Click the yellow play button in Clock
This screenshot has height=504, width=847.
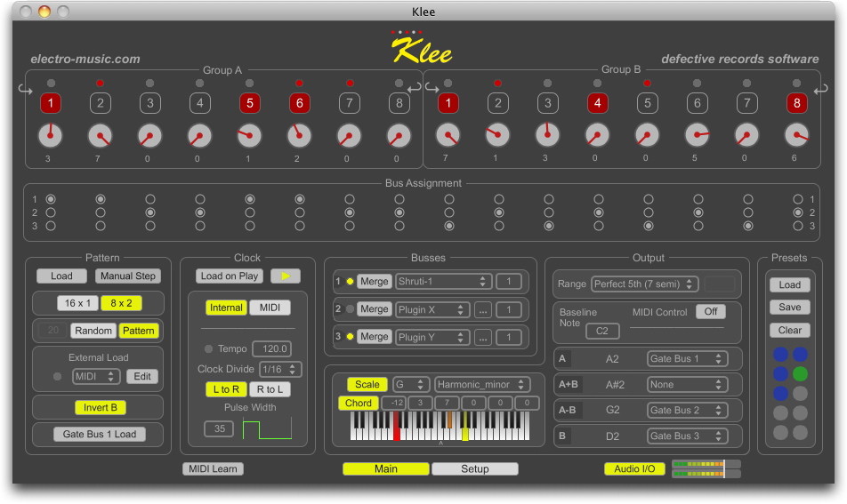point(286,276)
